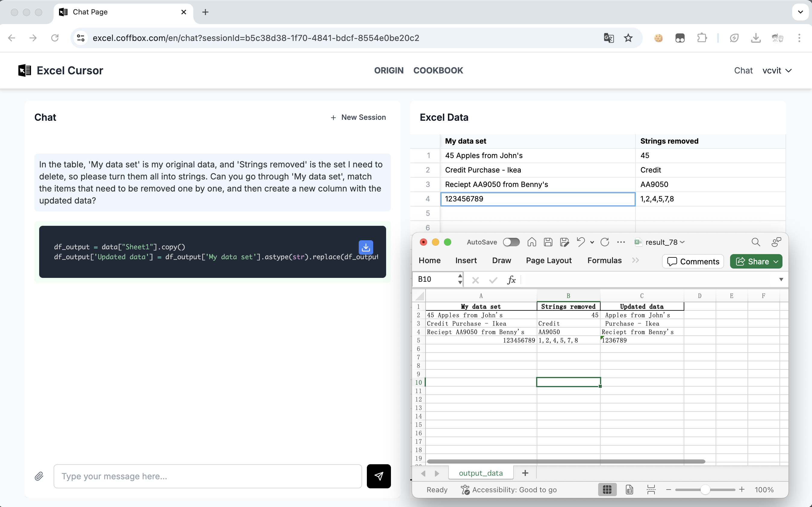812x507 pixels.
Task: Send the chat message with paper-plane button
Action: click(379, 476)
